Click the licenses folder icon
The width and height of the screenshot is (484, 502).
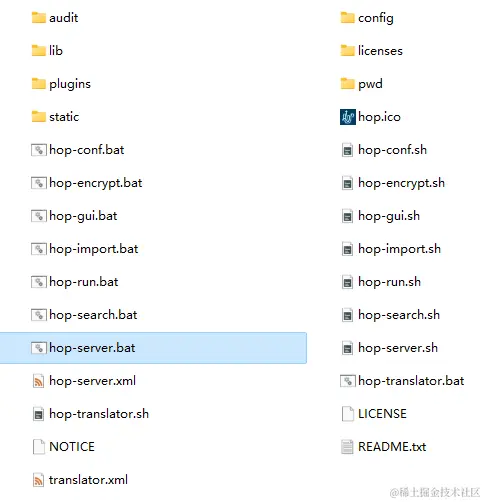coord(348,51)
